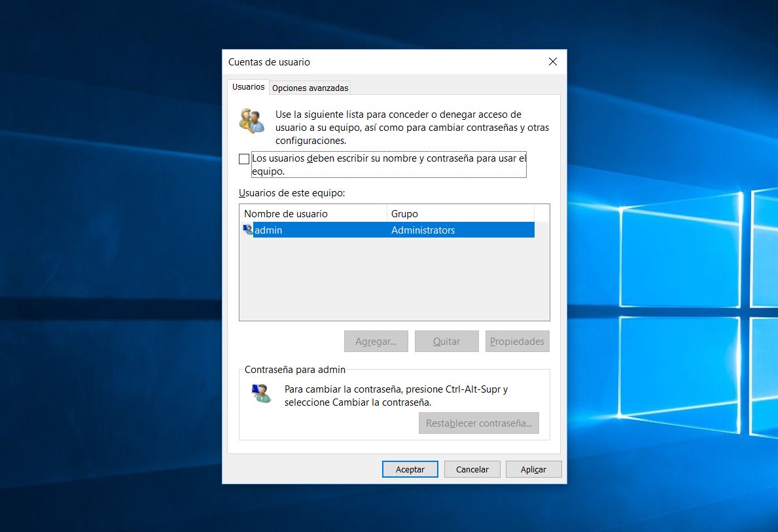Apply changes with the Aplicar button
The width and height of the screenshot is (778, 532).
pos(533,469)
